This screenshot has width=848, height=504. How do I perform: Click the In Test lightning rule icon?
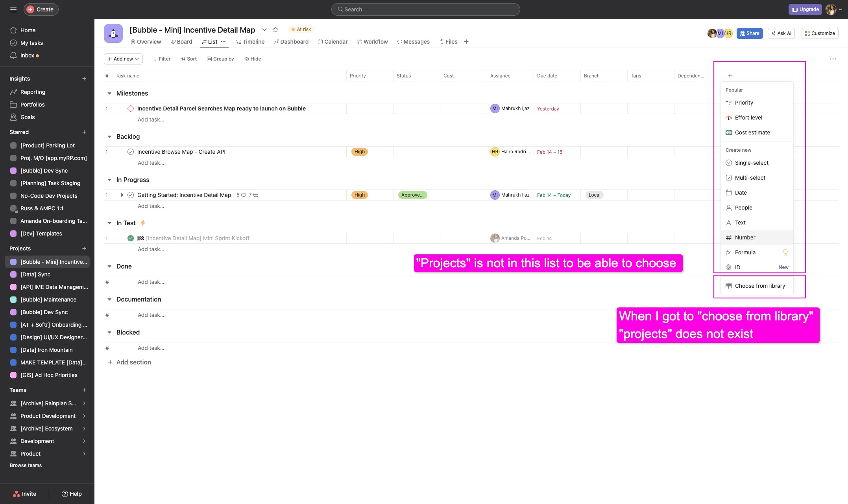143,223
